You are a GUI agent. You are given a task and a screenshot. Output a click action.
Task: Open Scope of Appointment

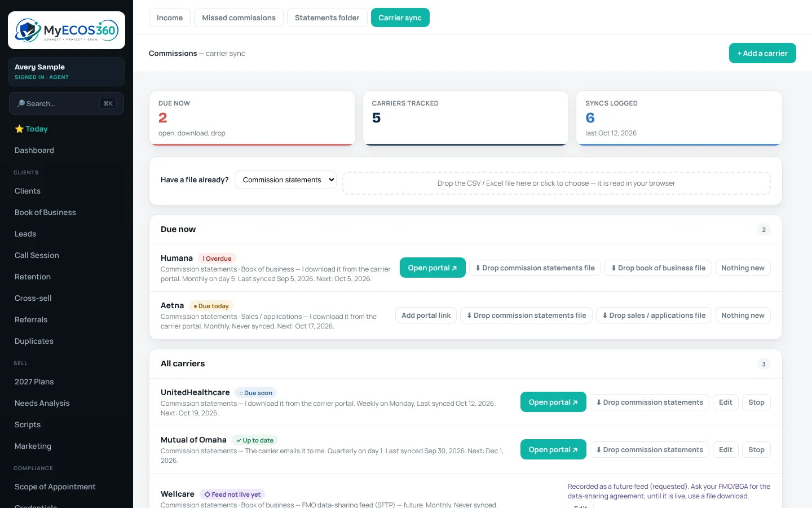click(x=67, y=487)
